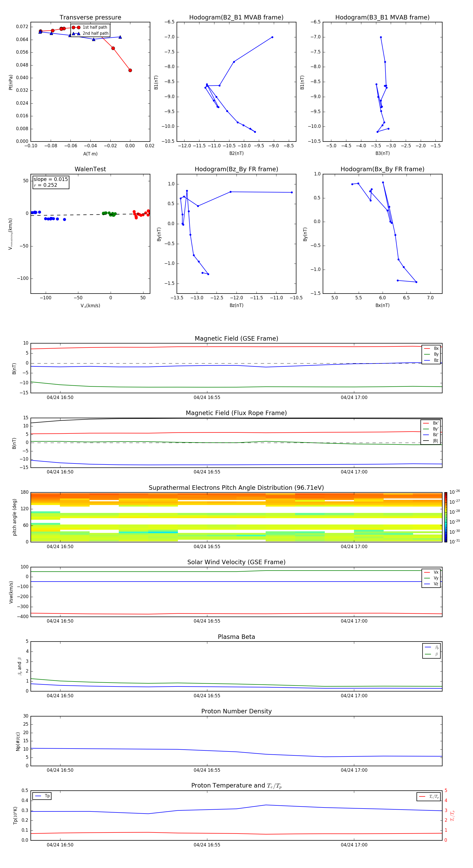Screen dimensions: 473x868
Task: Click the "Magnetic Field (GSE Frame)" title
Action: [x=236, y=339]
